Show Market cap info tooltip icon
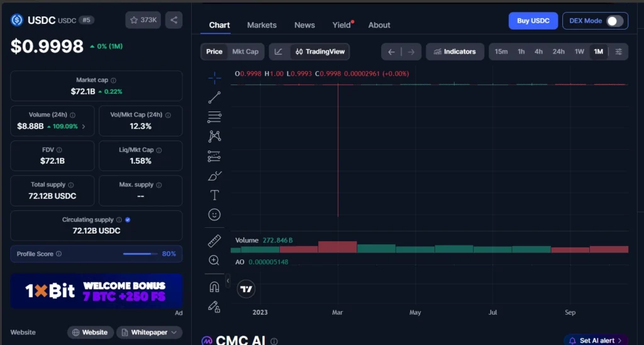Viewport: 644px width, 345px height. [x=113, y=80]
